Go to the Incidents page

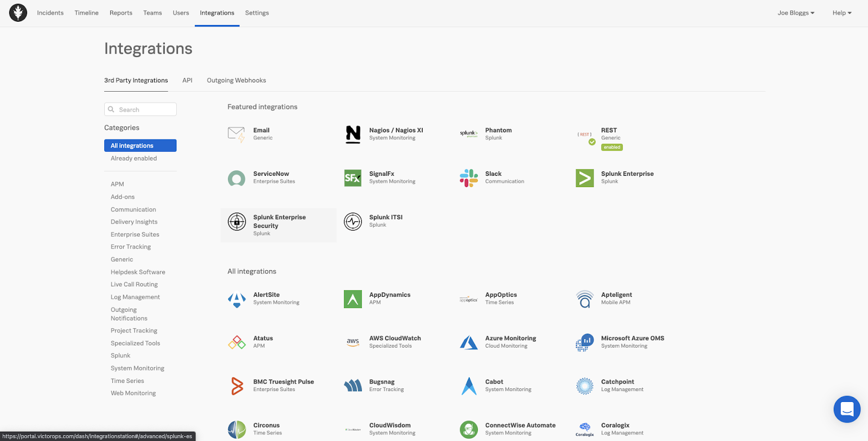(50, 13)
